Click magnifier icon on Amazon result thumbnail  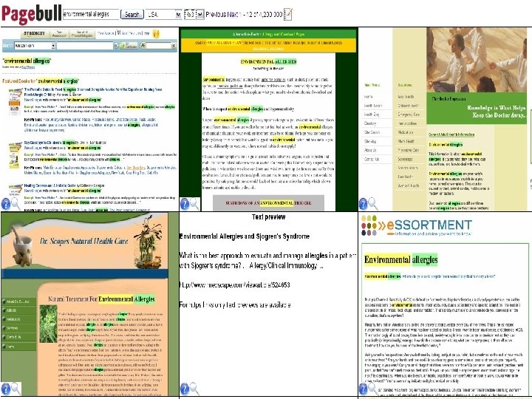16,204
